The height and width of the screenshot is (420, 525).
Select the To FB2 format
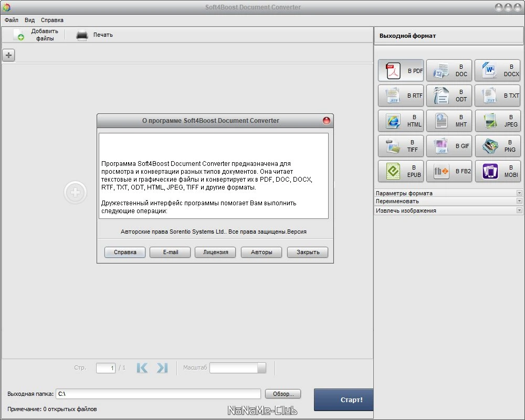click(449, 171)
